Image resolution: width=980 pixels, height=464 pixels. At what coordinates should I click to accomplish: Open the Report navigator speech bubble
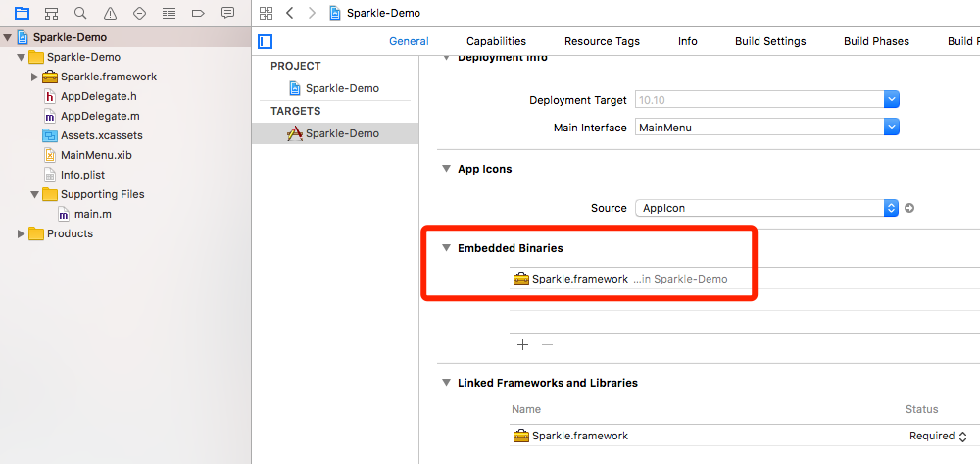point(228,13)
